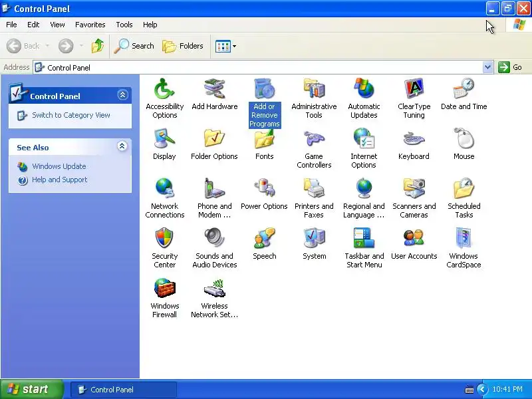The width and height of the screenshot is (532, 399).
Task: Open Game Controllers
Action: pyautogui.click(x=314, y=148)
